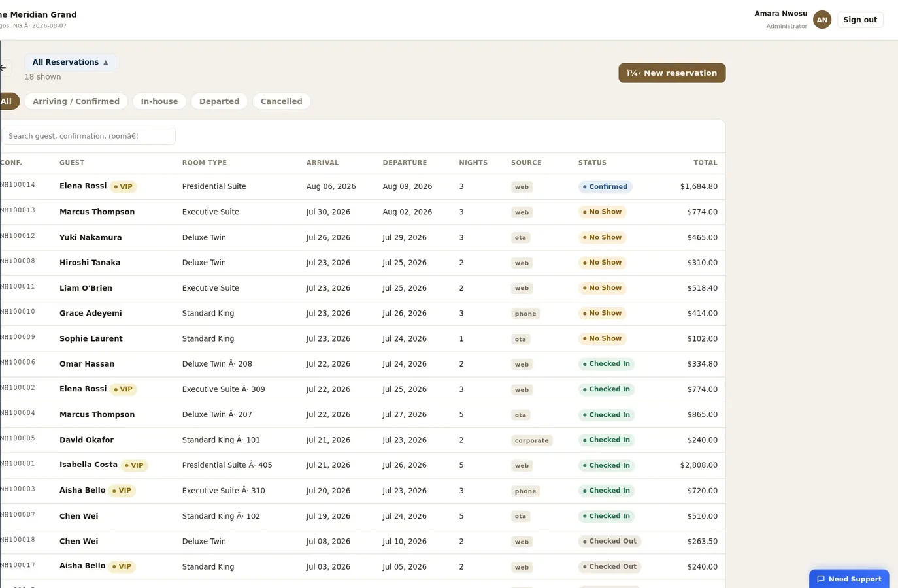Select Sophie Laurent's reservation
Screen dimensions: 898x588
coord(363,338)
